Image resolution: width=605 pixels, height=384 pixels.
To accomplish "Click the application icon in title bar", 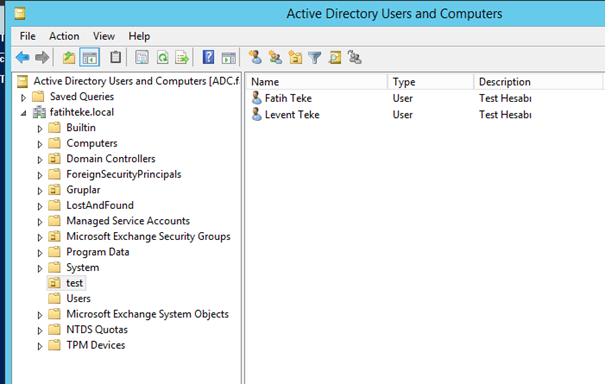I will click(20, 14).
